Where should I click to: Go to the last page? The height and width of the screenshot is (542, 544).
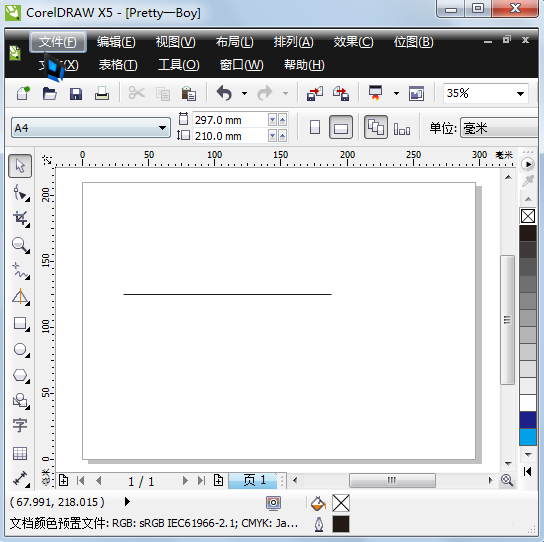pyautogui.click(x=201, y=481)
